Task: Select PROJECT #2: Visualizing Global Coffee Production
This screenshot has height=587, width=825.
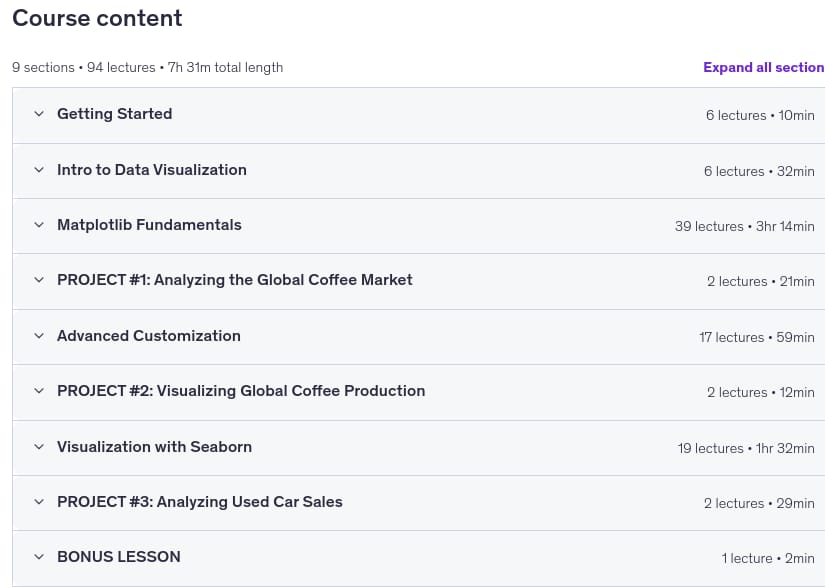Action: coord(241,391)
